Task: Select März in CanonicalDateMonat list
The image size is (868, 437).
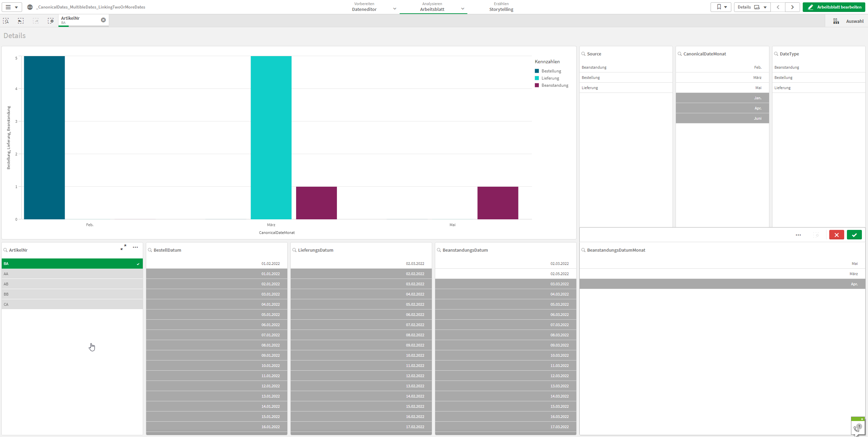Action: (722, 78)
